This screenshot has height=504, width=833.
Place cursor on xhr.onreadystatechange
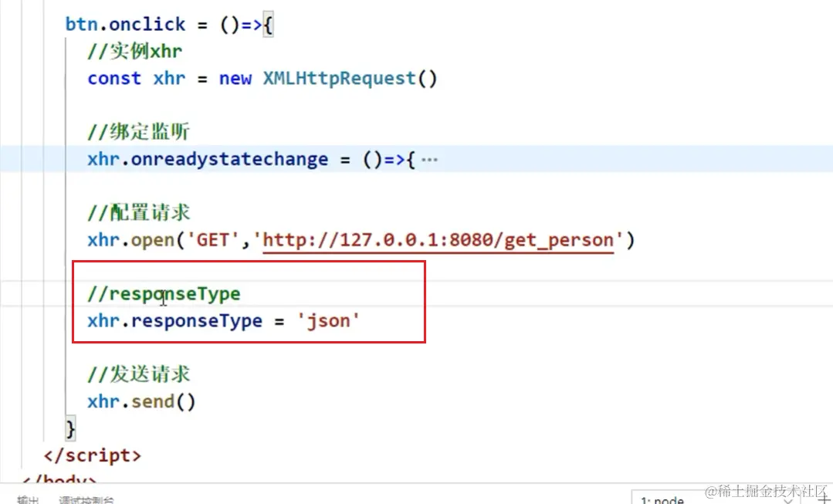[208, 159]
